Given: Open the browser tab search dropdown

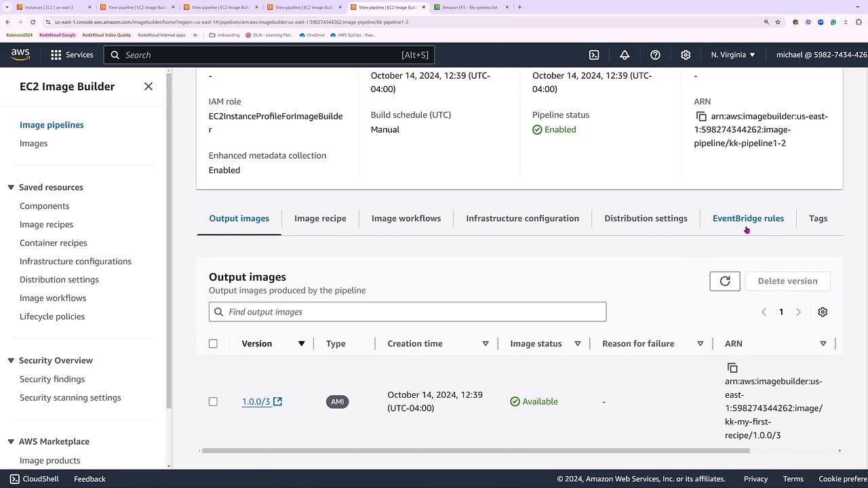Looking at the screenshot, I should pos(7,7).
